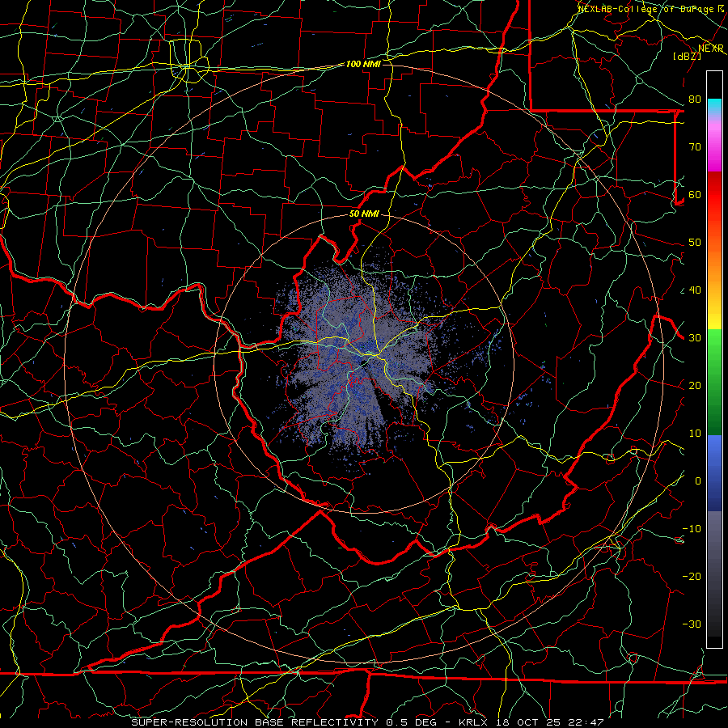Viewport: 728px width, 728px height.
Task: Click the 18 OCT 25 date stamp
Action: pyautogui.click(x=528, y=722)
